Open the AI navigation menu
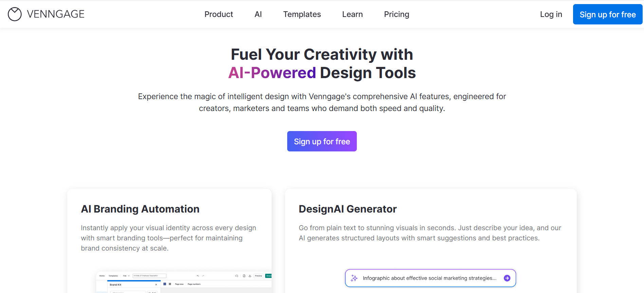The image size is (644, 293). (x=258, y=14)
